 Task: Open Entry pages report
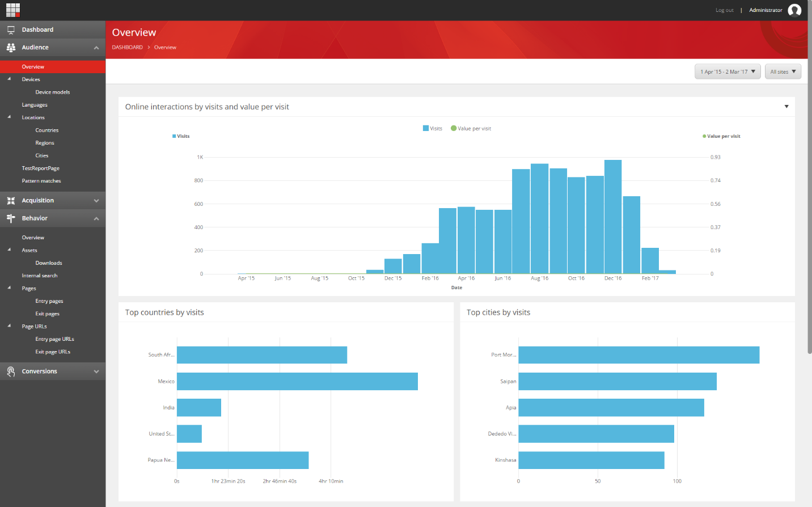point(49,301)
